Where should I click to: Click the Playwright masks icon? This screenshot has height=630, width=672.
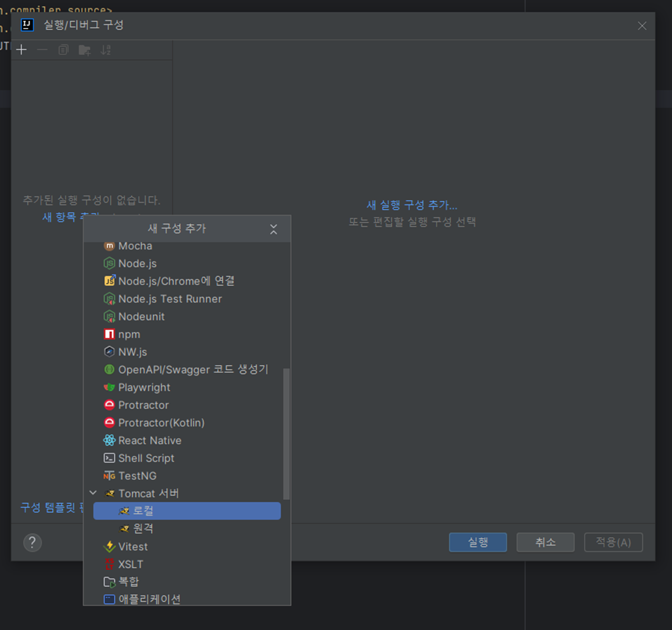click(110, 388)
